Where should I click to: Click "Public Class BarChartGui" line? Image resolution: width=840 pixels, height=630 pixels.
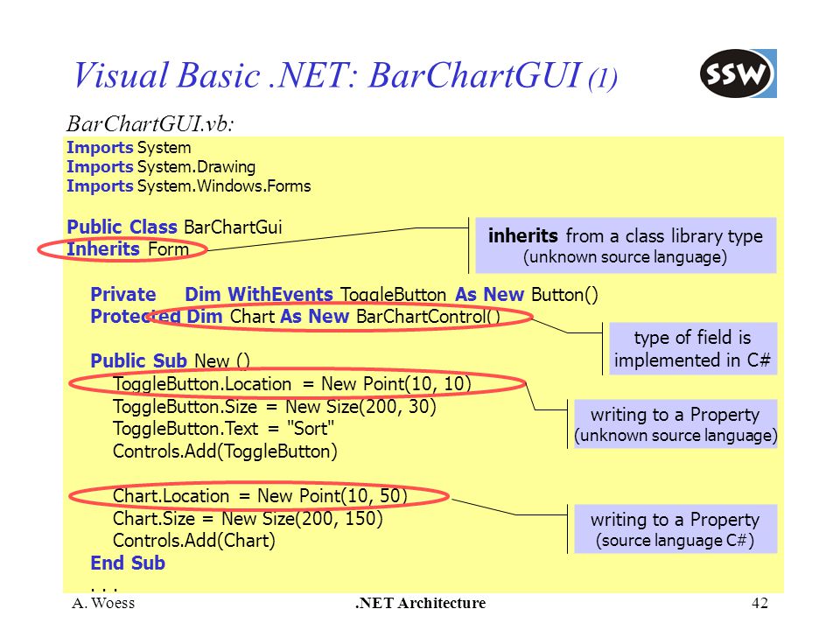(x=174, y=227)
